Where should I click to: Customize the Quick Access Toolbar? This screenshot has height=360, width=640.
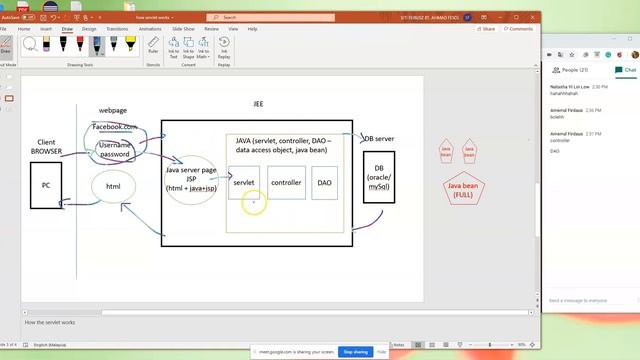point(100,18)
